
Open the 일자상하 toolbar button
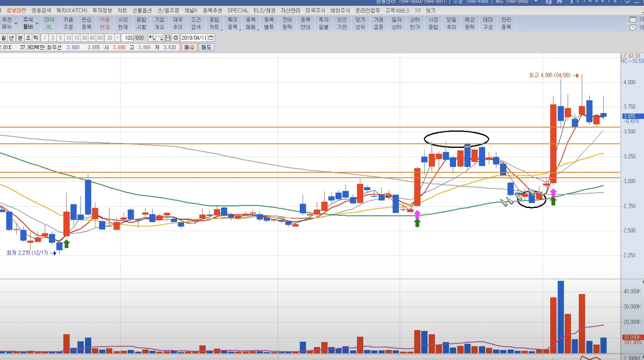pyautogui.click(x=397, y=24)
